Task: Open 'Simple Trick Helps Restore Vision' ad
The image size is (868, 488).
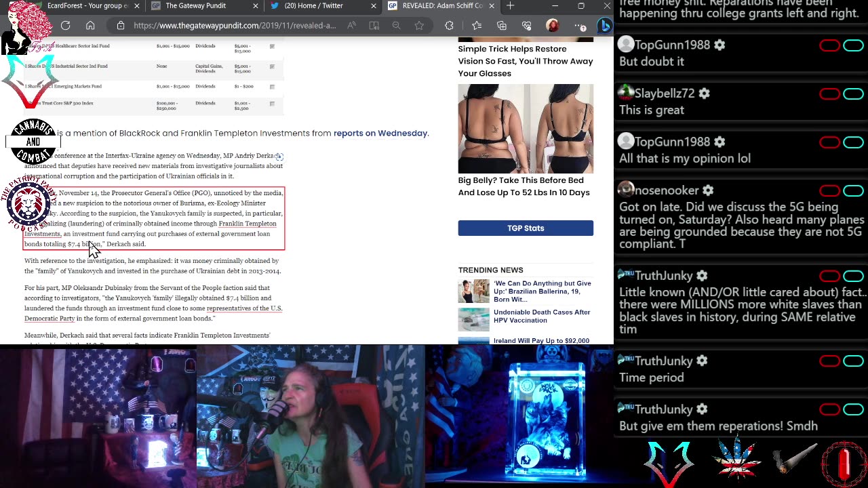Action: pos(526,61)
